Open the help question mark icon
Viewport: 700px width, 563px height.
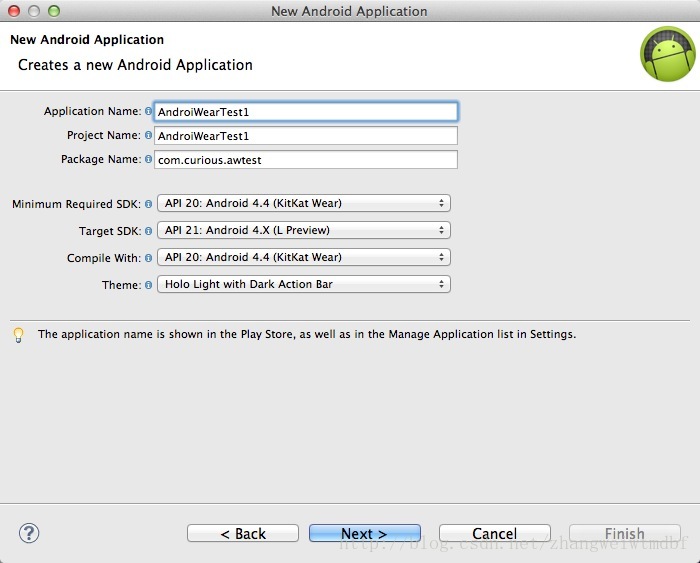click(29, 533)
